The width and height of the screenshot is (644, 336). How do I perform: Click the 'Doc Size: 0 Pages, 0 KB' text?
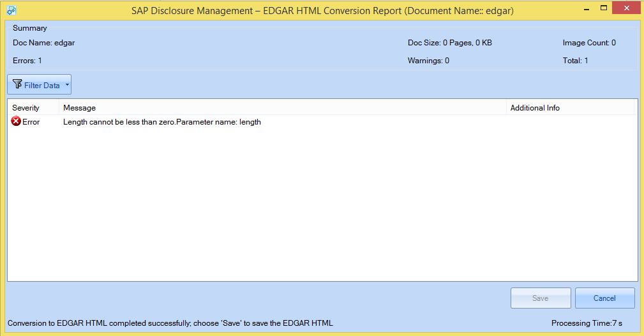(450, 43)
